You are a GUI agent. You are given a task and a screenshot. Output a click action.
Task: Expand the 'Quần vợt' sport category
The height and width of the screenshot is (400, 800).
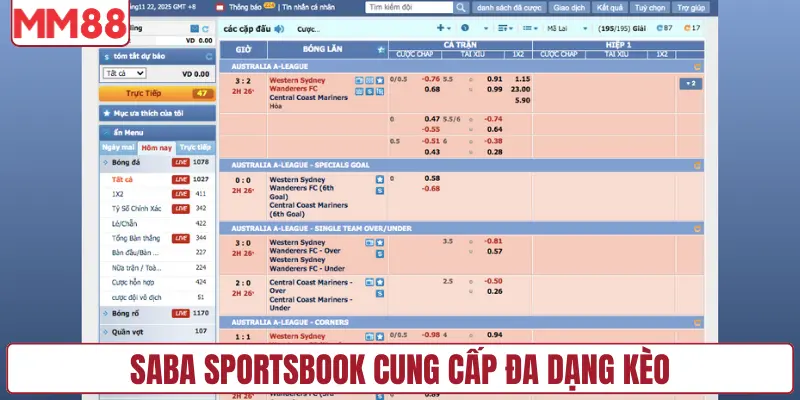(157, 332)
